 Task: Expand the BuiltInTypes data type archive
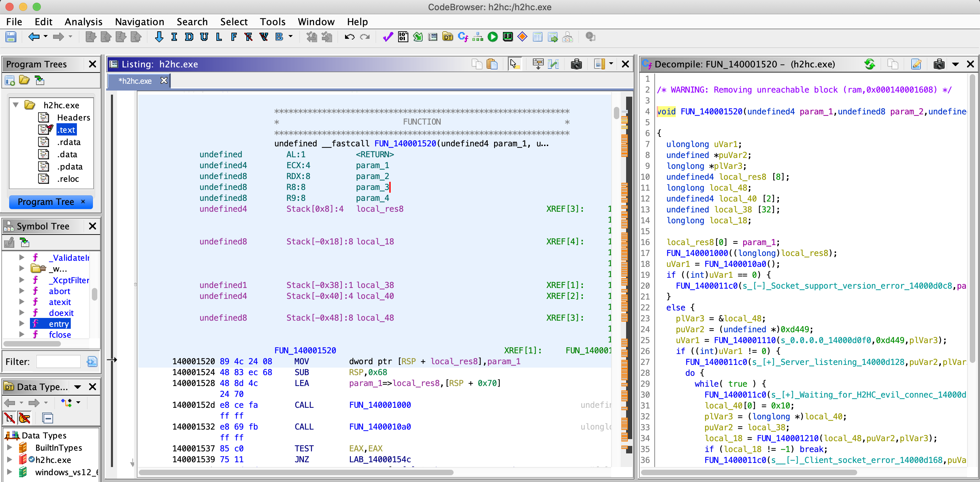click(10, 447)
